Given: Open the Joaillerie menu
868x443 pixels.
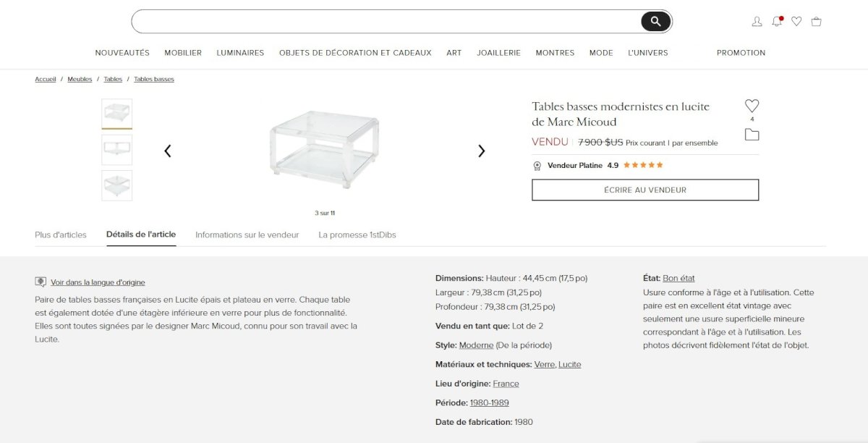Looking at the screenshot, I should (498, 53).
